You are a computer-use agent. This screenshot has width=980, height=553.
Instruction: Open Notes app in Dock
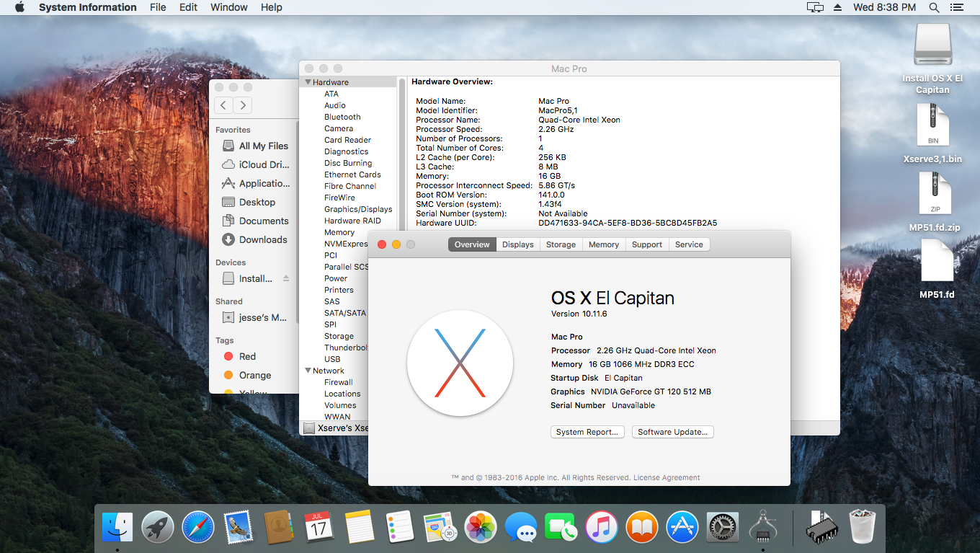pos(359,527)
